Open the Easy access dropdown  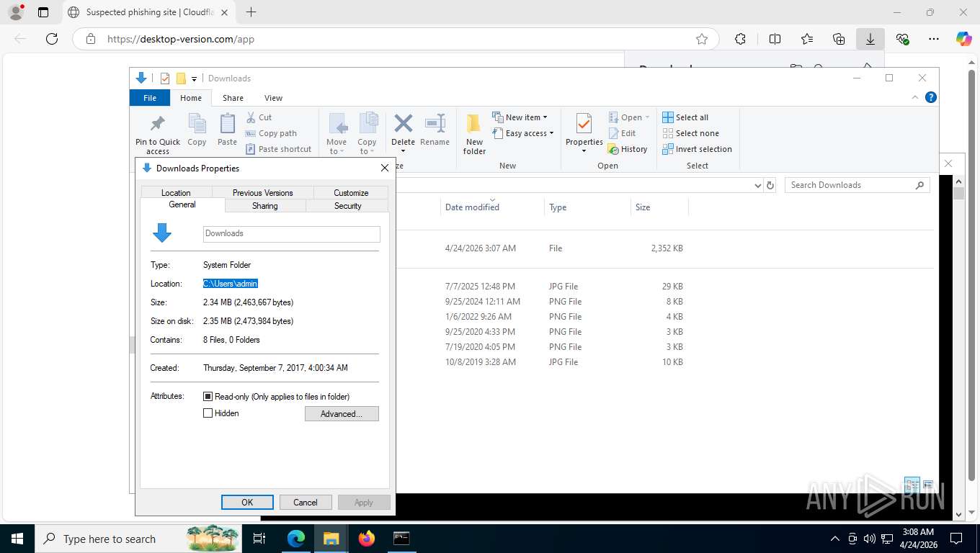pos(523,133)
